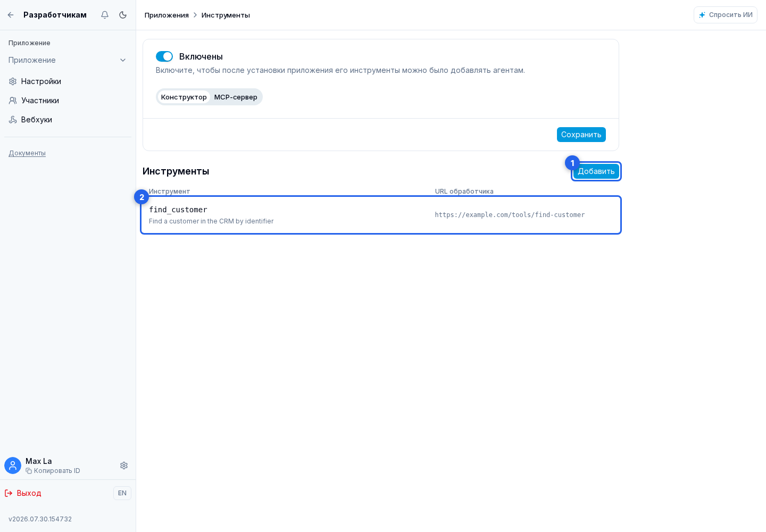The image size is (766, 532).
Task: Toggle the Включены switch off
Action: (164, 56)
